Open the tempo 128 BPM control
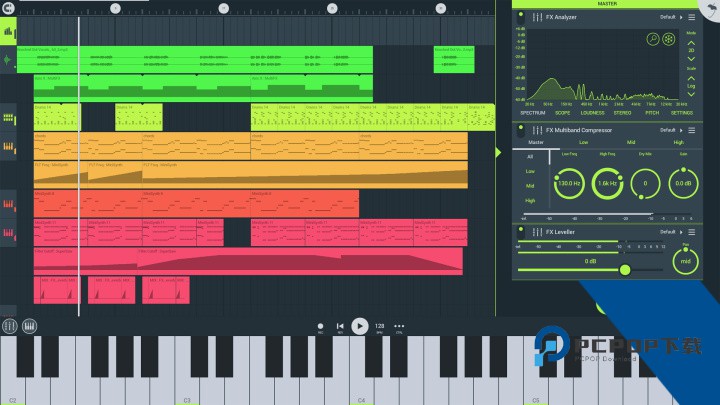The image size is (720, 405). 379,327
